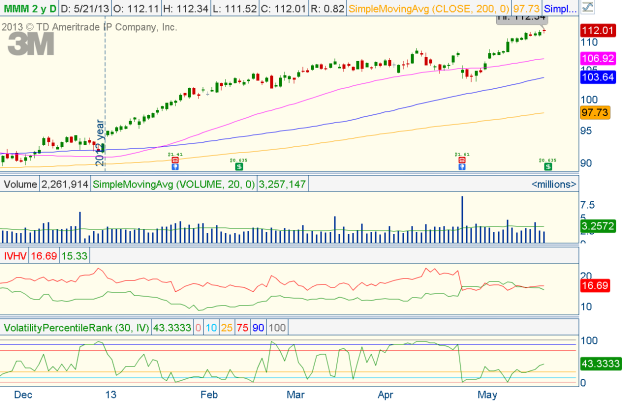This screenshot has width=625, height=401.
Task: Select SimpleMovingAvg (VOLUME, 20, 0) label
Action: pos(174,185)
